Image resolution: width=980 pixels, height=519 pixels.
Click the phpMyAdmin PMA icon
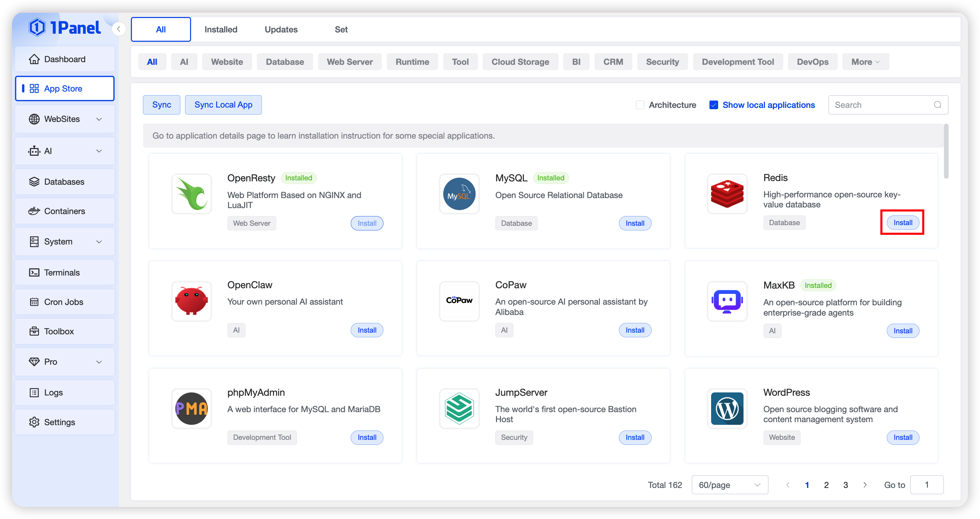[x=191, y=408]
